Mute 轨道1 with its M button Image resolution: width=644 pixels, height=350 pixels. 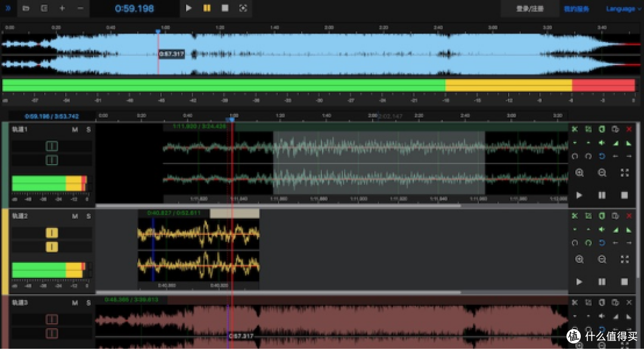[75, 129]
